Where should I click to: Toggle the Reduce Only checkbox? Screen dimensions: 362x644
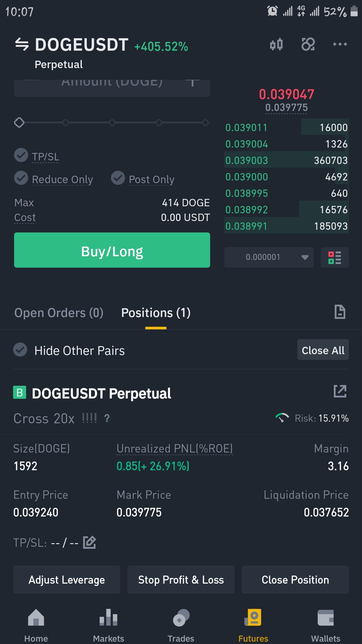click(21, 178)
